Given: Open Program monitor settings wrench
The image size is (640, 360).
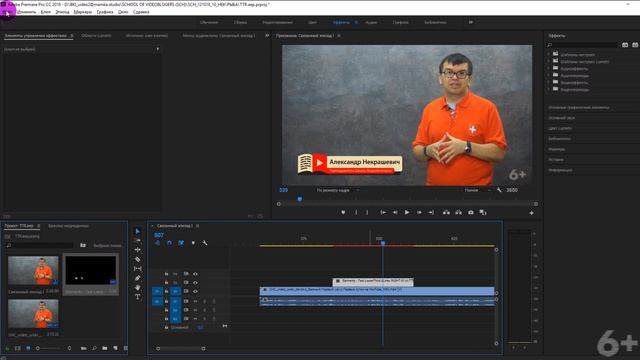Looking at the screenshot, I should [499, 190].
